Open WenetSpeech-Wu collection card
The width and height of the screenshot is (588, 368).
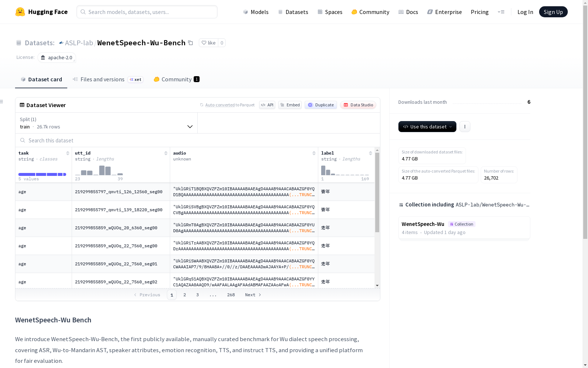click(464, 228)
